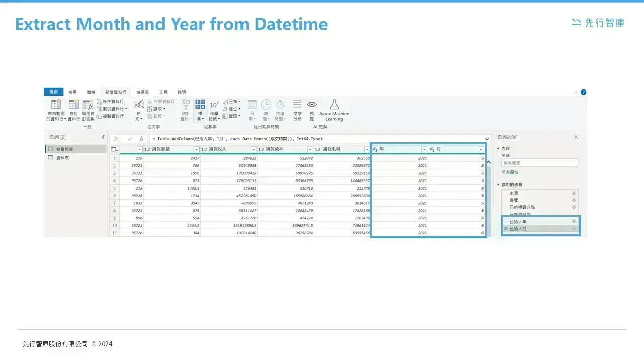The height and width of the screenshot is (362, 644).
Task: Select the 叫用自訂函數 invoke function icon
Action: point(88,105)
